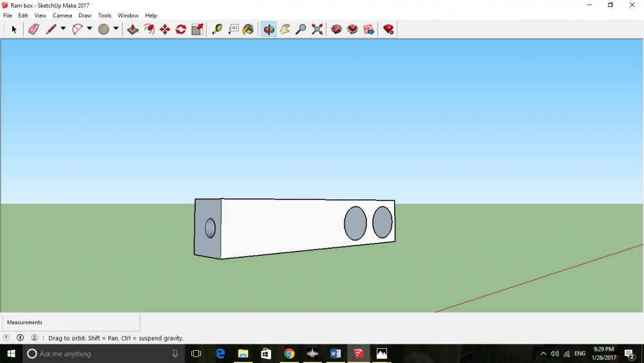Expand the Arc tool dropdown arrow
The image size is (644, 363).
point(89,29)
